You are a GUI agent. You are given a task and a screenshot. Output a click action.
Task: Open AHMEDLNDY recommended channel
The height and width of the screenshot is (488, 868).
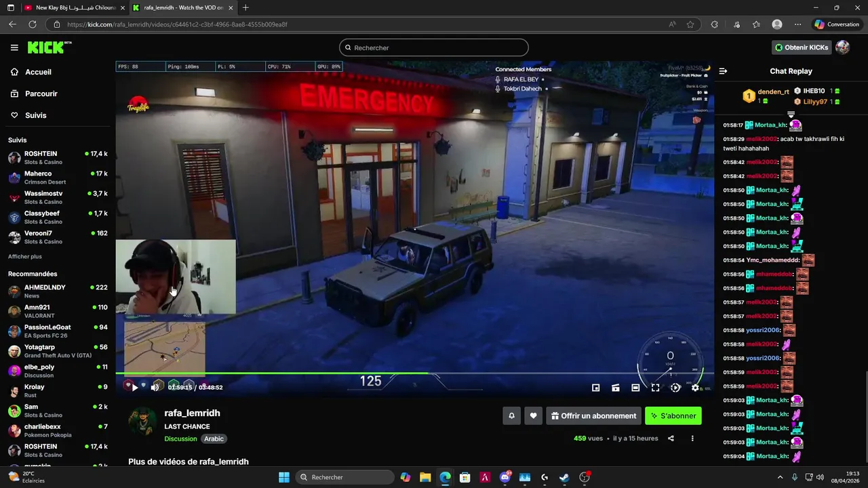point(58,291)
